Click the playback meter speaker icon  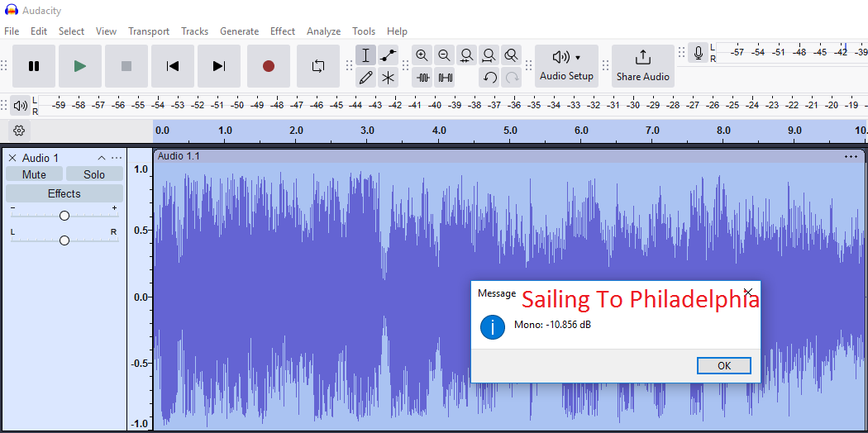tap(21, 105)
